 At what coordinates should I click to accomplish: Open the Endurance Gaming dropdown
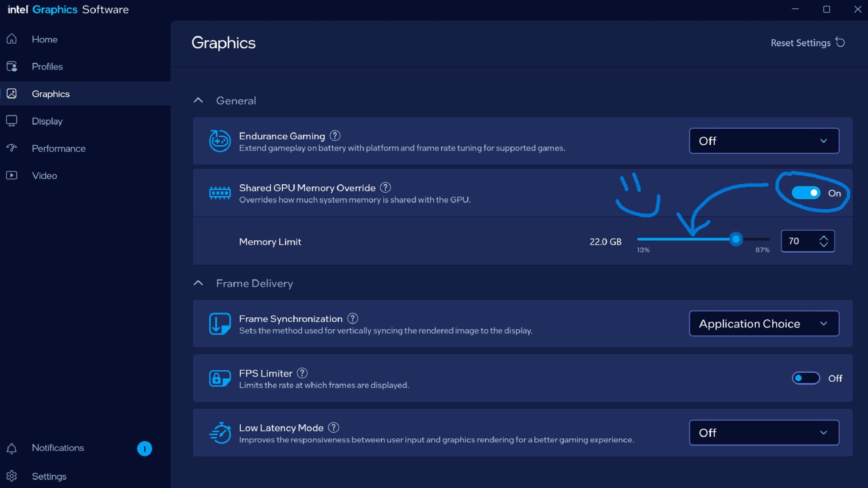(764, 141)
